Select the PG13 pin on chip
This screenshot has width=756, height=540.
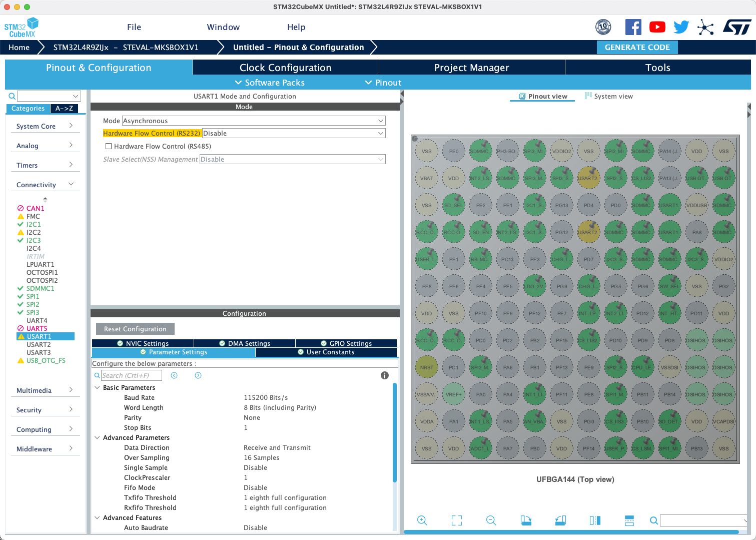[562, 205]
